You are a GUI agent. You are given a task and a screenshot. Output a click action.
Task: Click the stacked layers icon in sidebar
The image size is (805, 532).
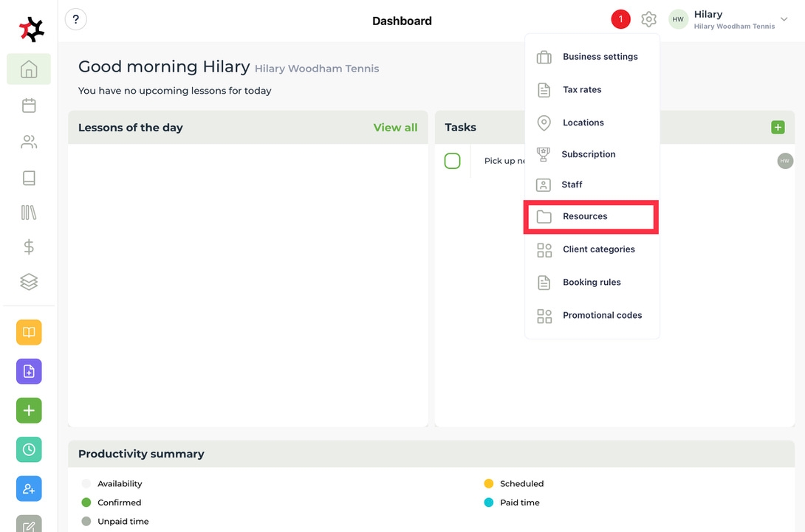pos(29,282)
